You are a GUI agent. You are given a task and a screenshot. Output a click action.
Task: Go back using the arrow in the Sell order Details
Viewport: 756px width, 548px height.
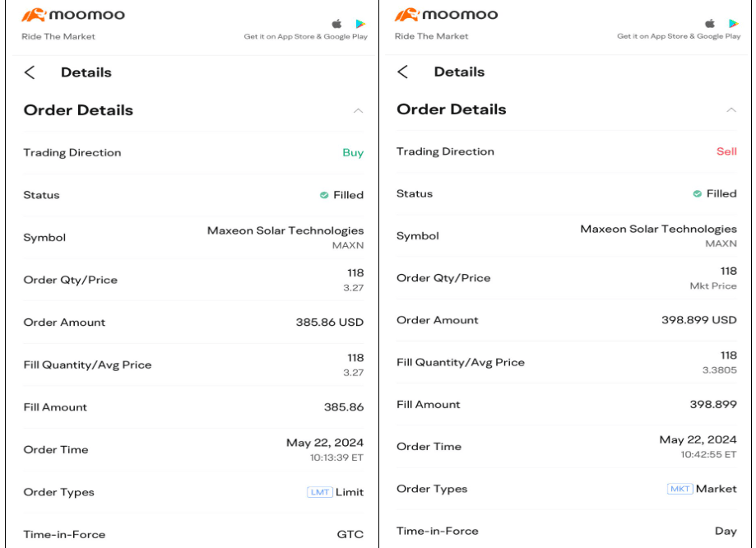click(x=402, y=72)
